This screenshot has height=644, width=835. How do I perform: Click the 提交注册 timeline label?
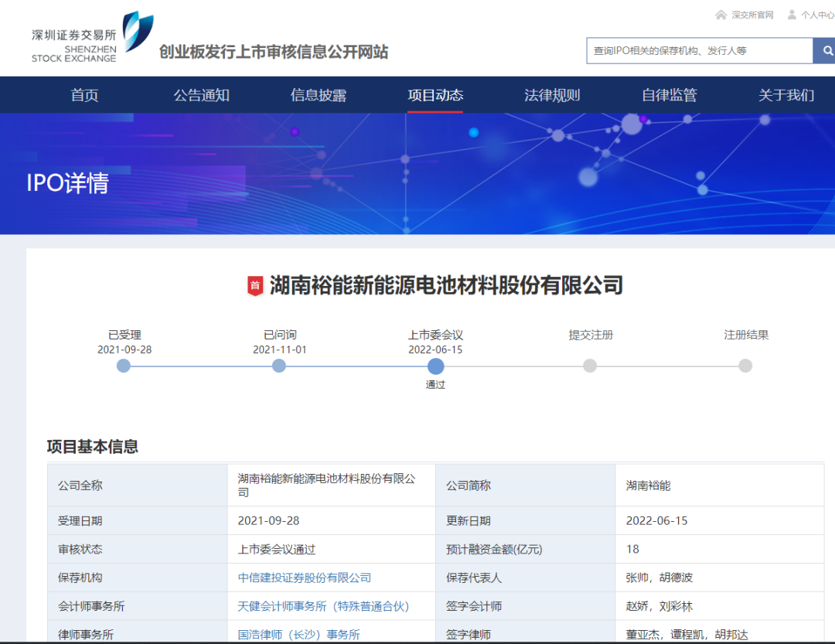(591, 335)
